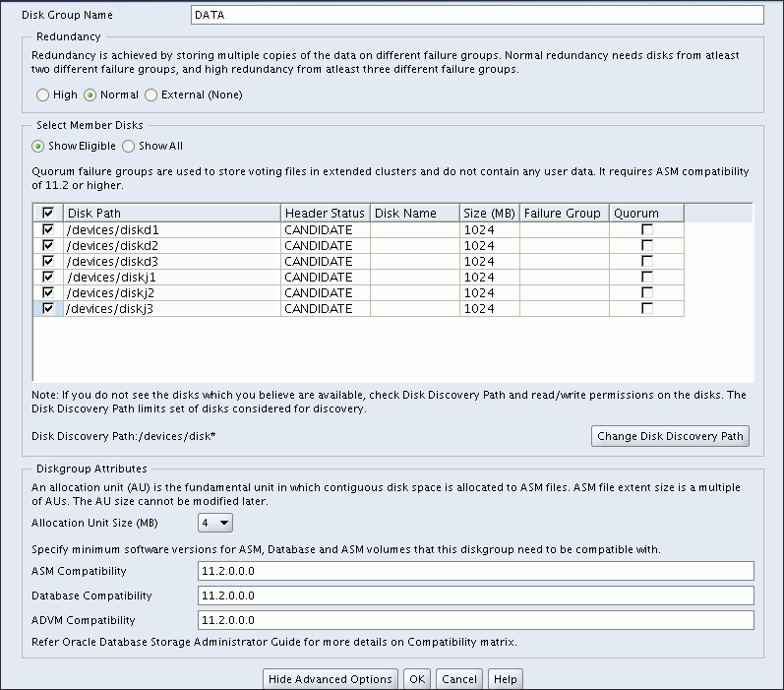Image resolution: width=784 pixels, height=690 pixels.
Task: Uncheck disk /devices/diskd1
Action: coord(48,229)
